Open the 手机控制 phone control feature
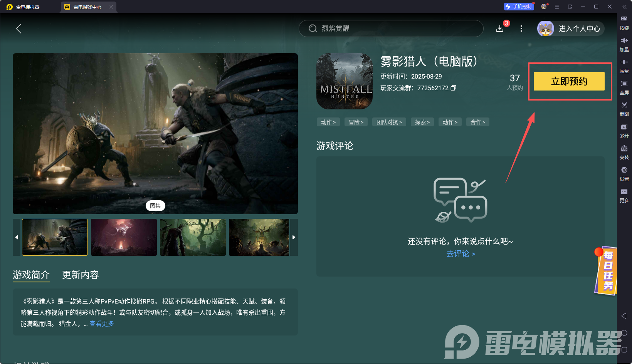The image size is (632, 364). tap(519, 7)
